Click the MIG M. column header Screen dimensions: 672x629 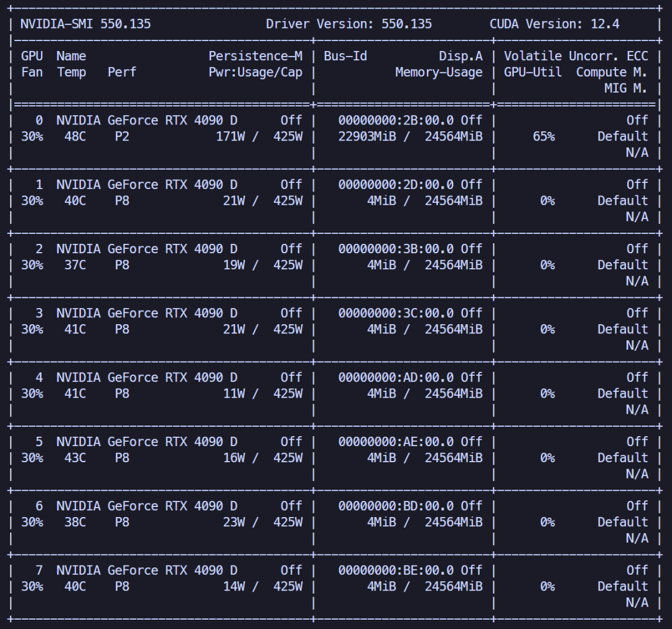point(626,88)
